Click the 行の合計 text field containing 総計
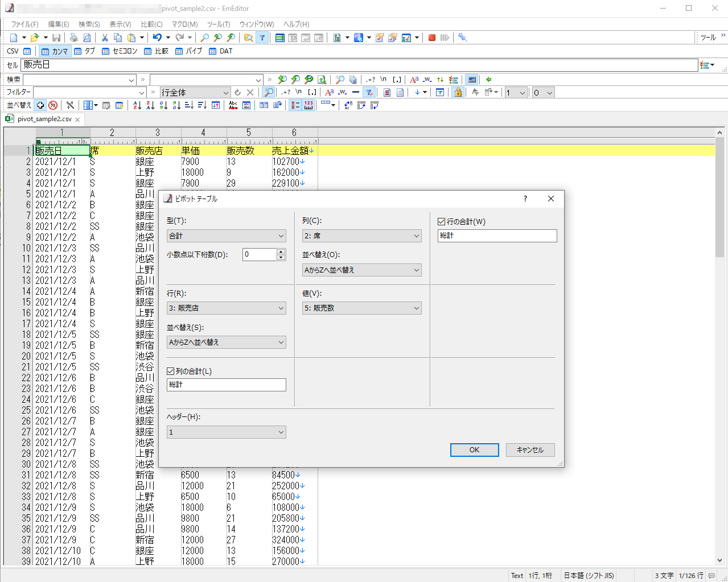 coord(497,236)
